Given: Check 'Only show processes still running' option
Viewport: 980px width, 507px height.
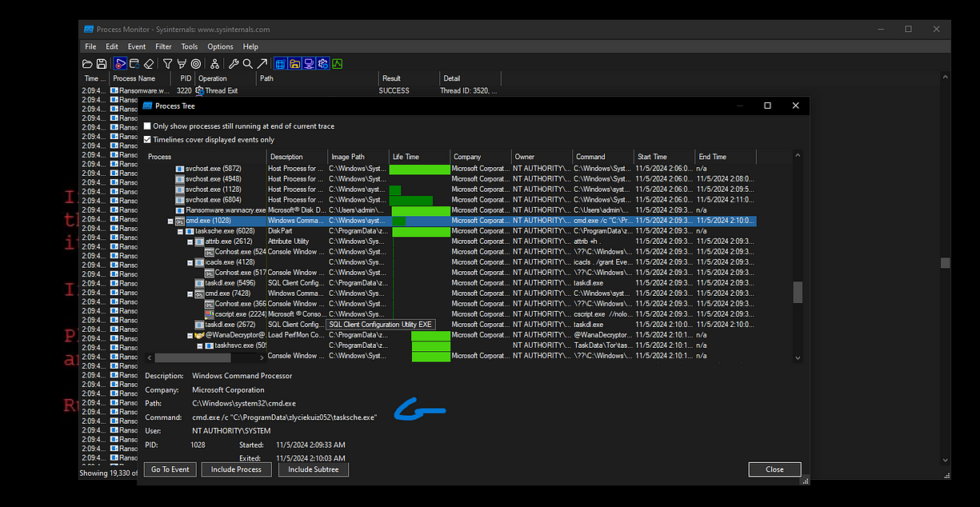Looking at the screenshot, I should coord(147,126).
